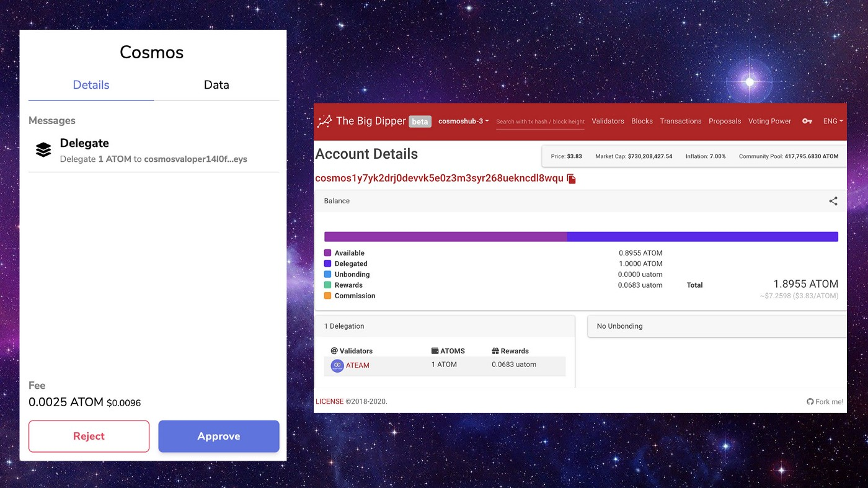The width and height of the screenshot is (868, 488).
Task: Click the GitHub Fork me icon
Action: 810,402
